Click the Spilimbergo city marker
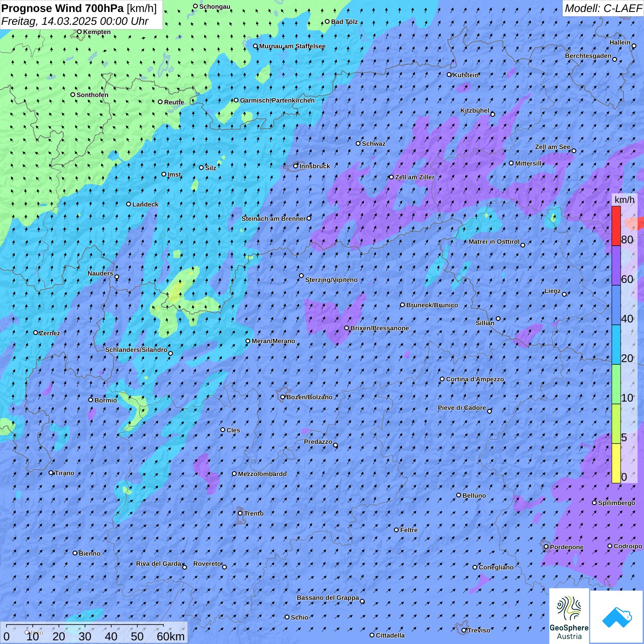 click(594, 503)
